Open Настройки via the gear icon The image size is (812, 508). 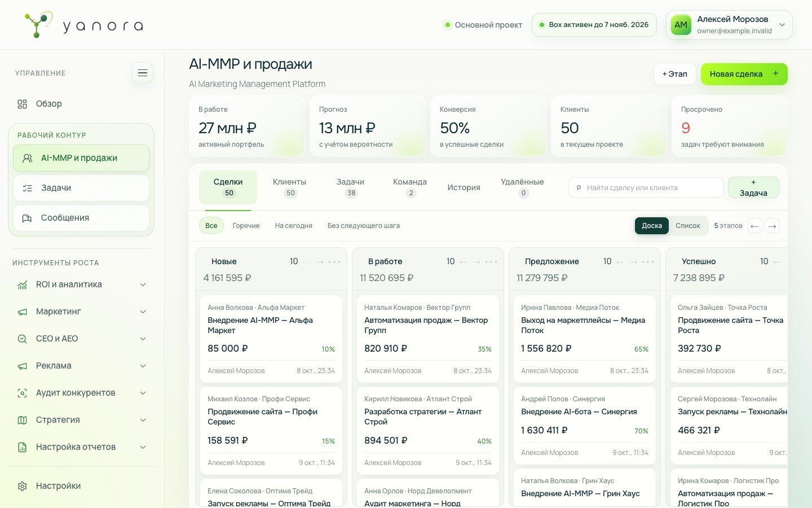tap(23, 486)
